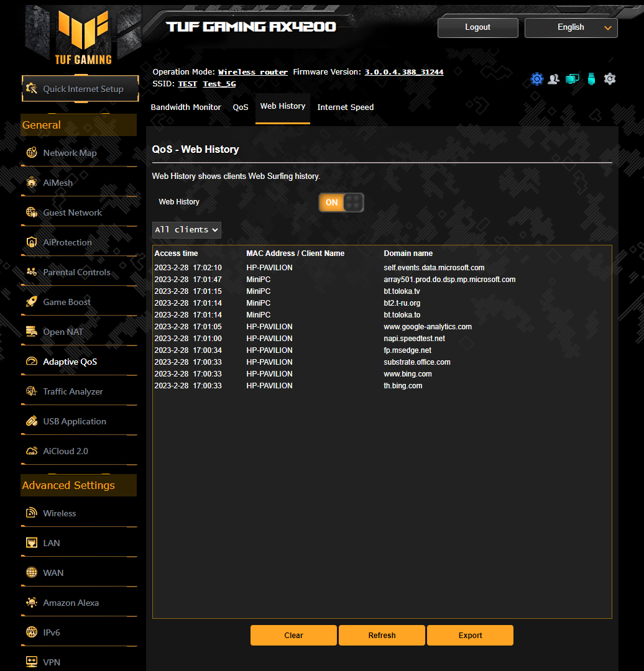Screen dimensions: 644x671
Task: Click the fp.msedge.net domain entry
Action: coord(407,350)
